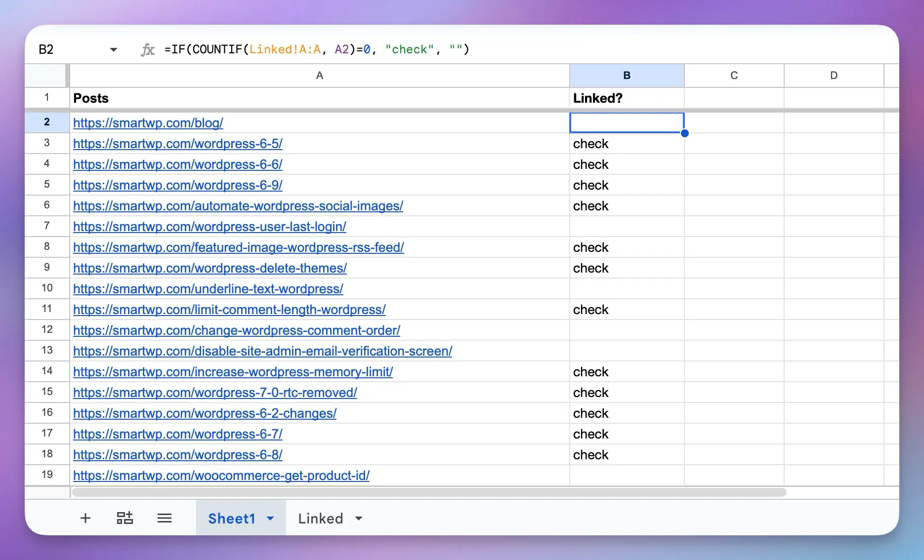Select the check cell in row 3
Screen dimensions: 924x560
pos(627,144)
